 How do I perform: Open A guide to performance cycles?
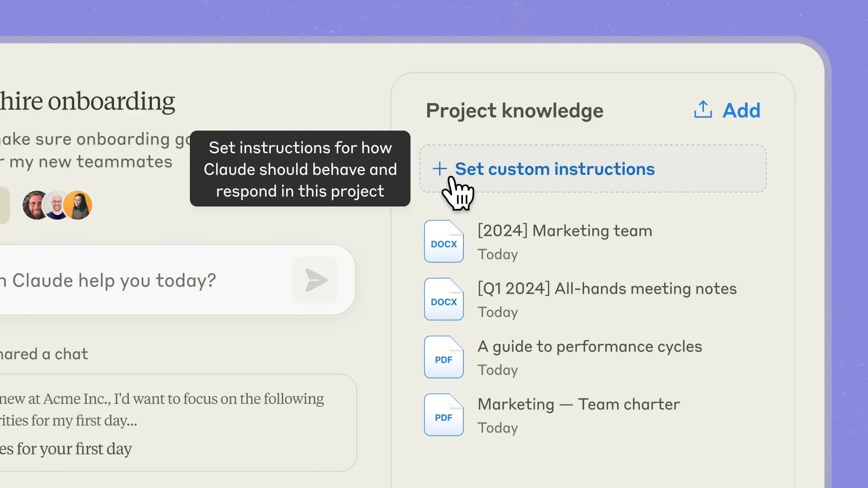[x=590, y=347]
